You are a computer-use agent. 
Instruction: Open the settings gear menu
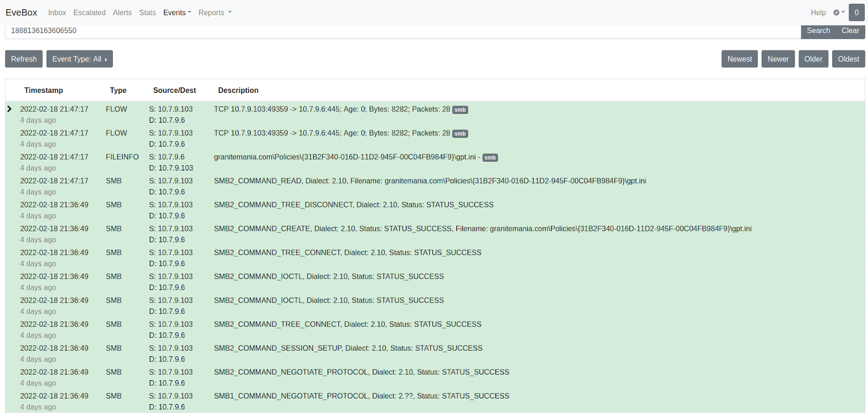point(839,12)
